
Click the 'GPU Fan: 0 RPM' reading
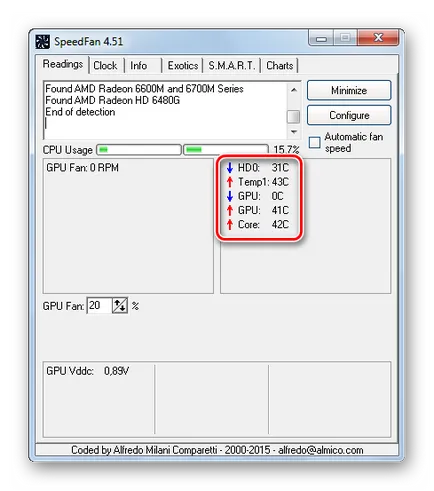point(82,167)
